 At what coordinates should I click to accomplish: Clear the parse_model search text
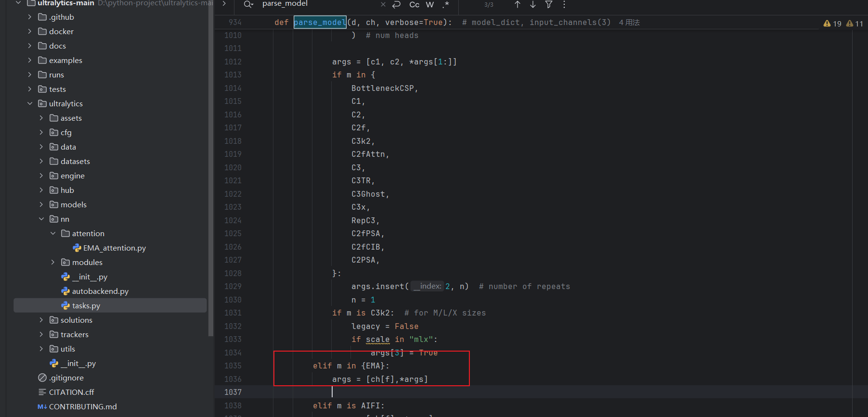383,4
